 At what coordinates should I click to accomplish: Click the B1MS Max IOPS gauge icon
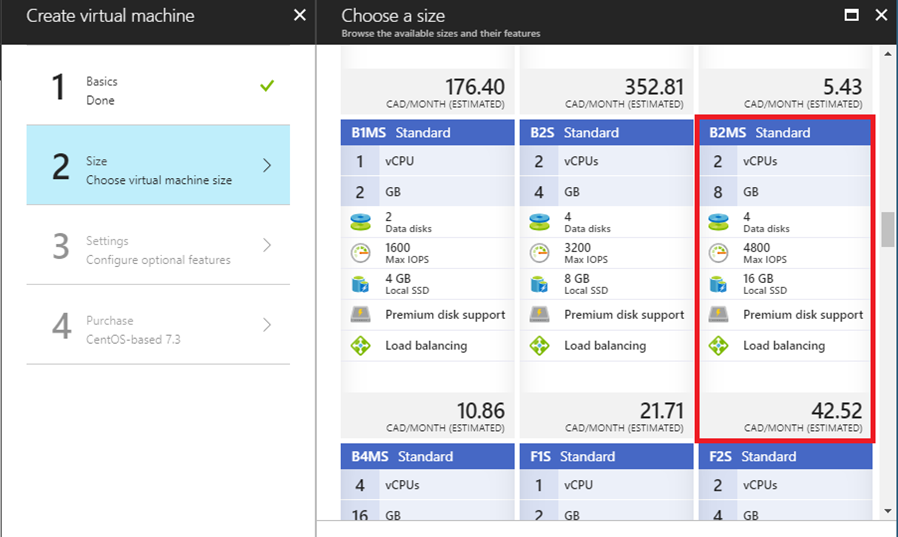click(x=360, y=253)
